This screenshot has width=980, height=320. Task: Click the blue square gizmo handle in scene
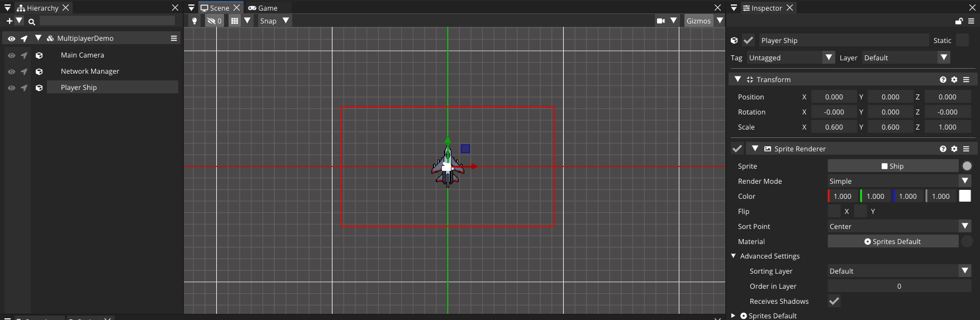(x=465, y=149)
